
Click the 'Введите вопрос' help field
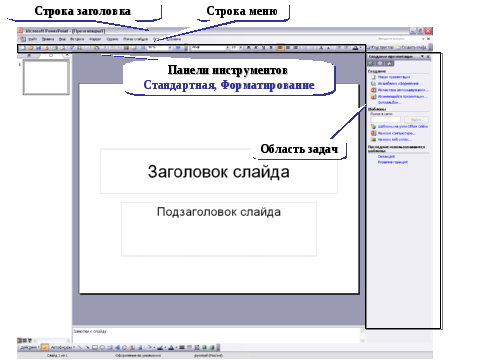point(400,39)
